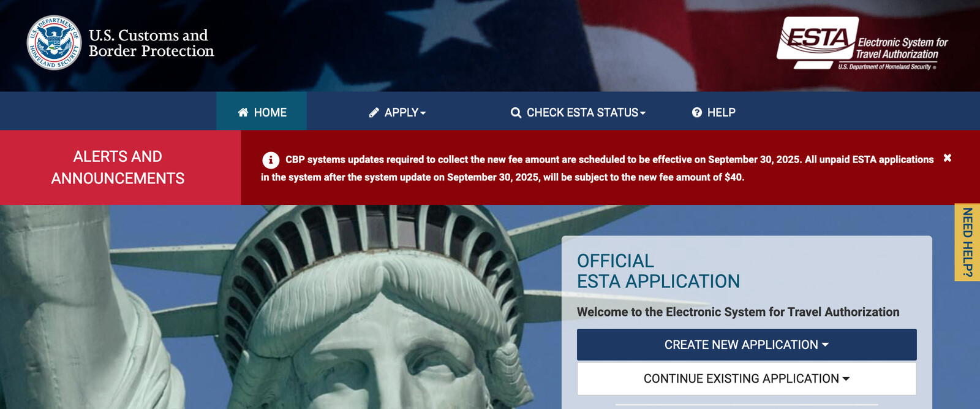Click the pencil icon beside APPLY

[374, 112]
